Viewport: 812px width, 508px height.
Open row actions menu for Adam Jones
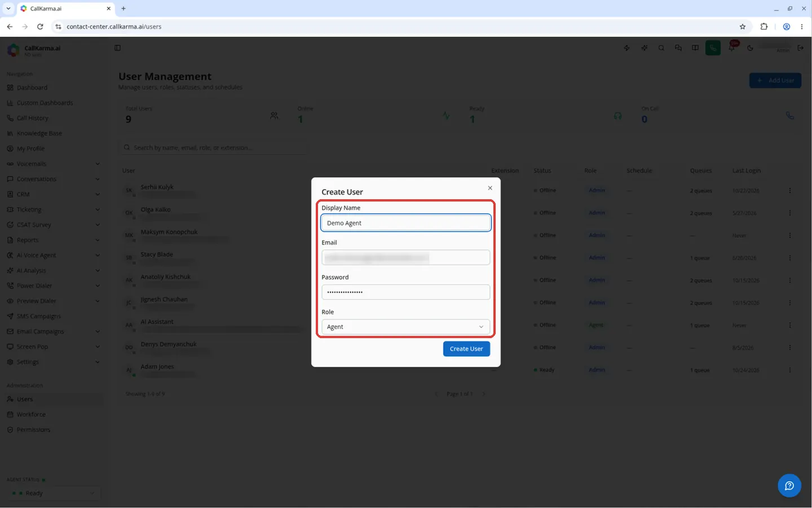pos(790,370)
